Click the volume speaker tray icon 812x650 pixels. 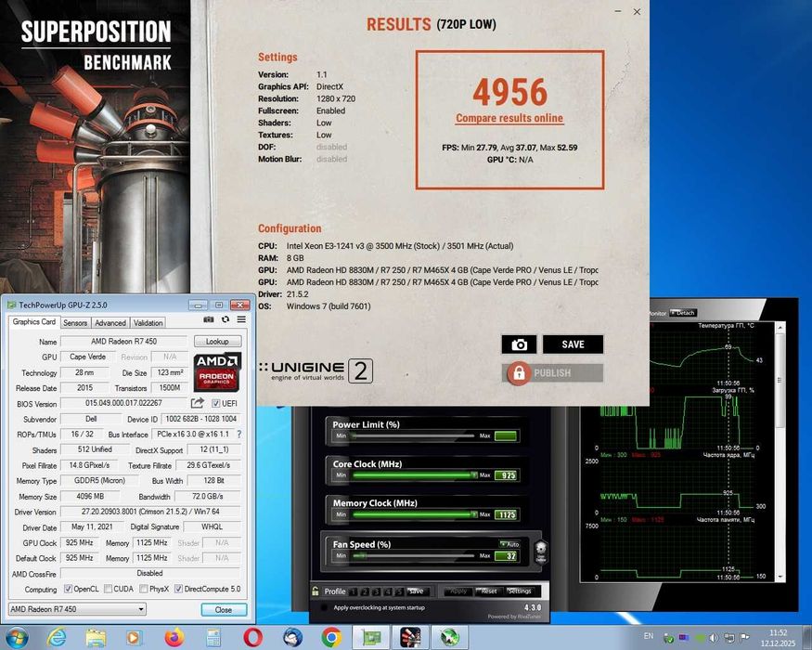tap(714, 638)
